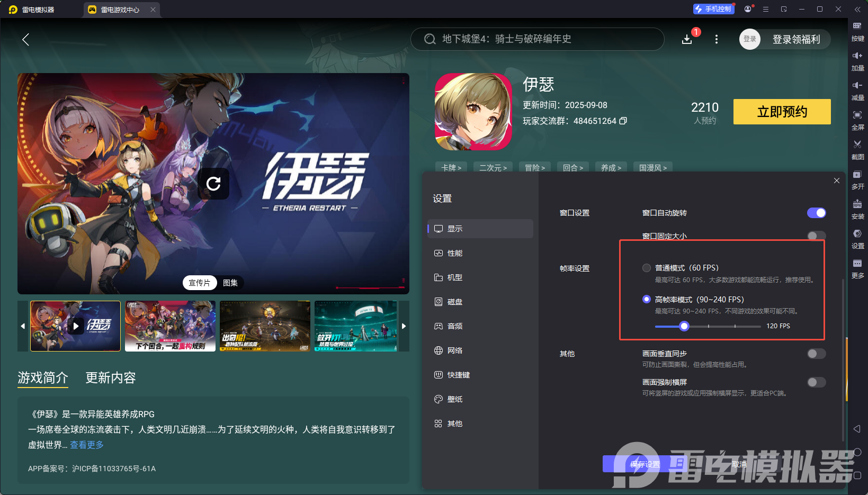Open the user account icon in title bar
Viewport: 868px width, 495px height.
pos(748,9)
